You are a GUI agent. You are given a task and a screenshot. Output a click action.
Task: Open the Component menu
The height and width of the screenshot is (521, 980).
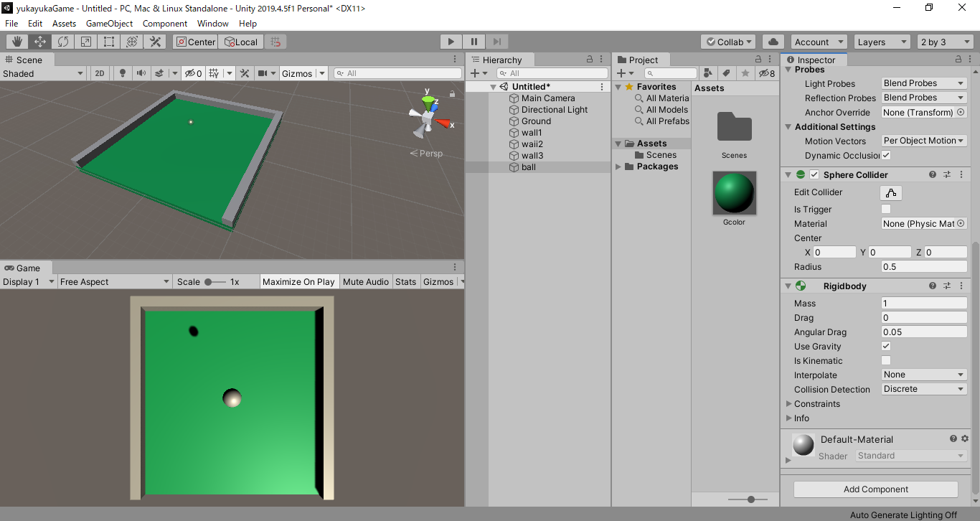pyautogui.click(x=165, y=24)
